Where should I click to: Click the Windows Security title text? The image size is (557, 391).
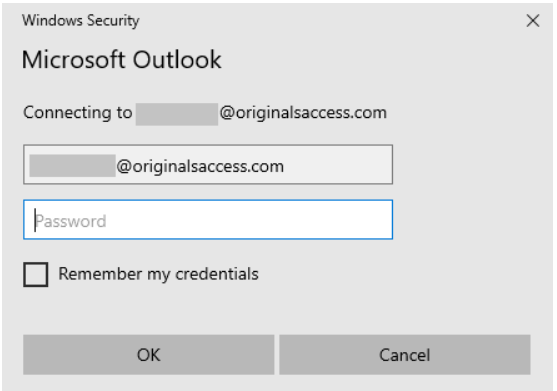tap(81, 21)
